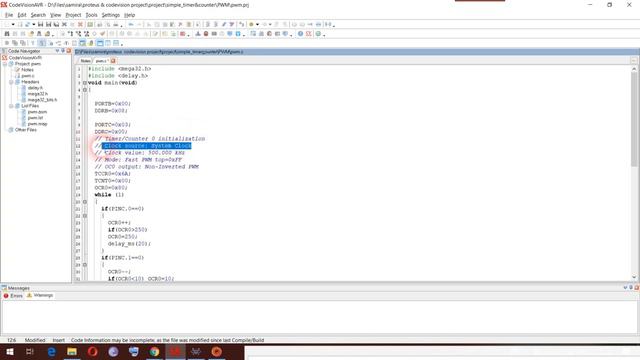
Task: Select mega32_bits.h under Headers
Action: point(42,100)
